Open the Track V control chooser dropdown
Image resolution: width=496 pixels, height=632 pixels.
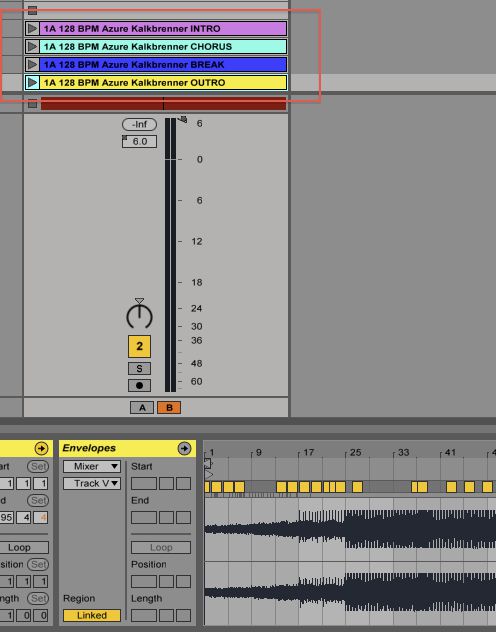pyautogui.click(x=92, y=483)
